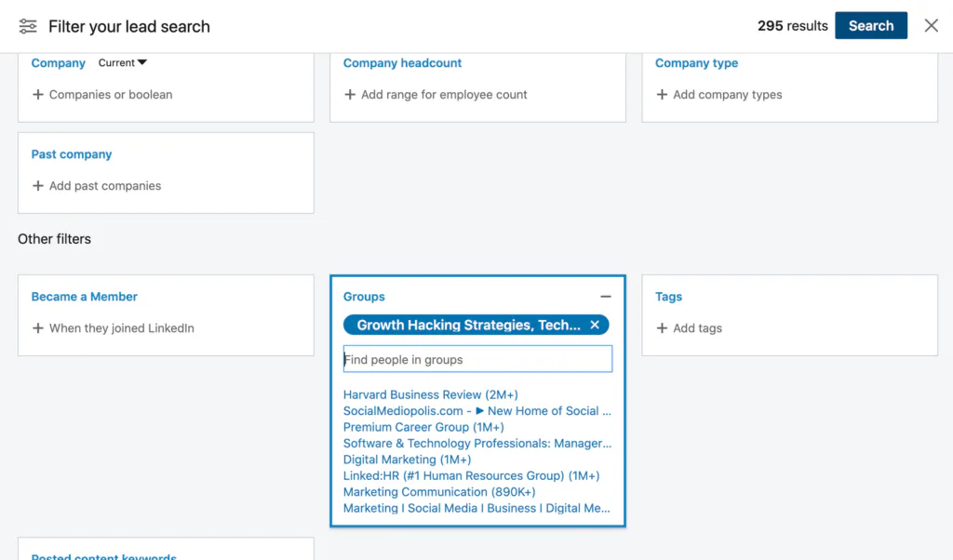Select the SocialMediopolis.com group suggestion
The height and width of the screenshot is (560, 953).
[x=476, y=410]
